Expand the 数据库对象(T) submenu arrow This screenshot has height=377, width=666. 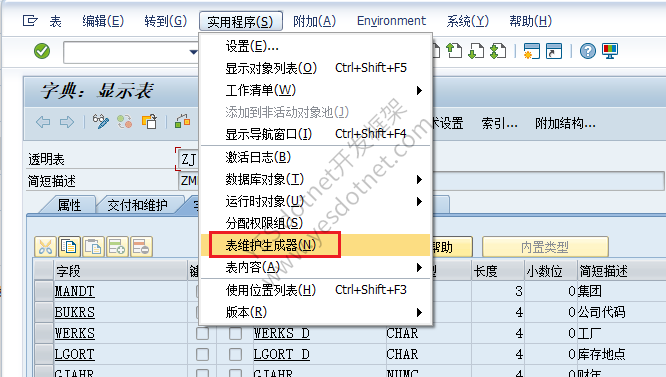(419, 180)
